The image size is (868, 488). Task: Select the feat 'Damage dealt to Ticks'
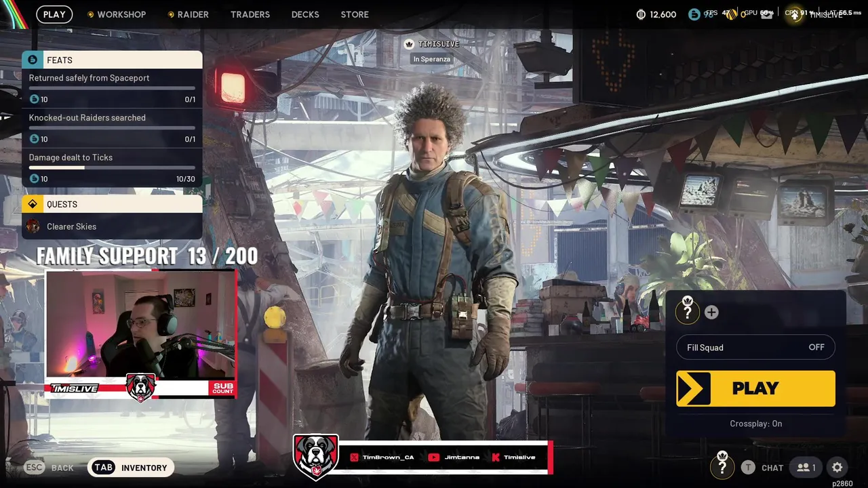112,167
